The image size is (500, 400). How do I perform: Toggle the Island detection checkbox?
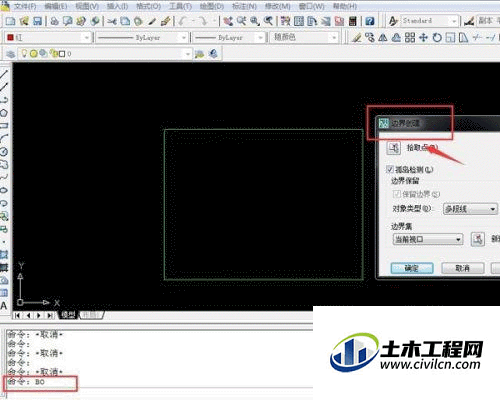coord(390,169)
